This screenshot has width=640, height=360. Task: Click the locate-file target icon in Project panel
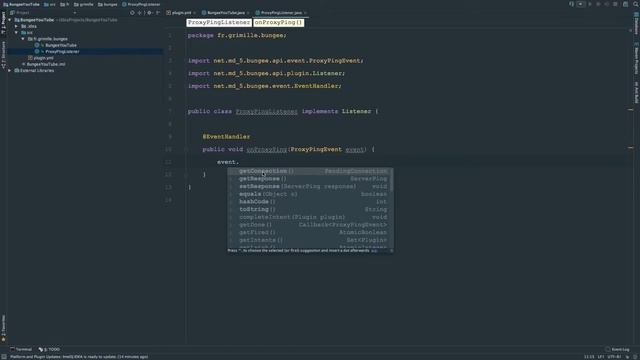tap(132, 13)
